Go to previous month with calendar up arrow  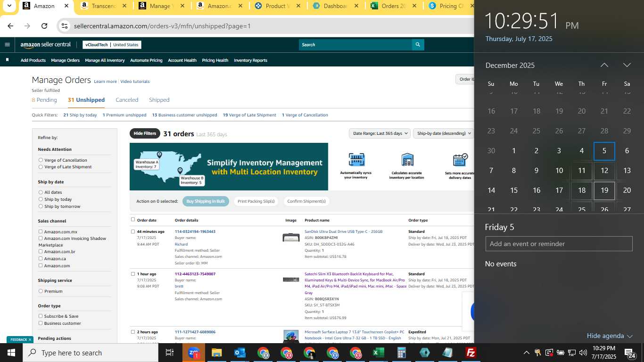tap(604, 65)
